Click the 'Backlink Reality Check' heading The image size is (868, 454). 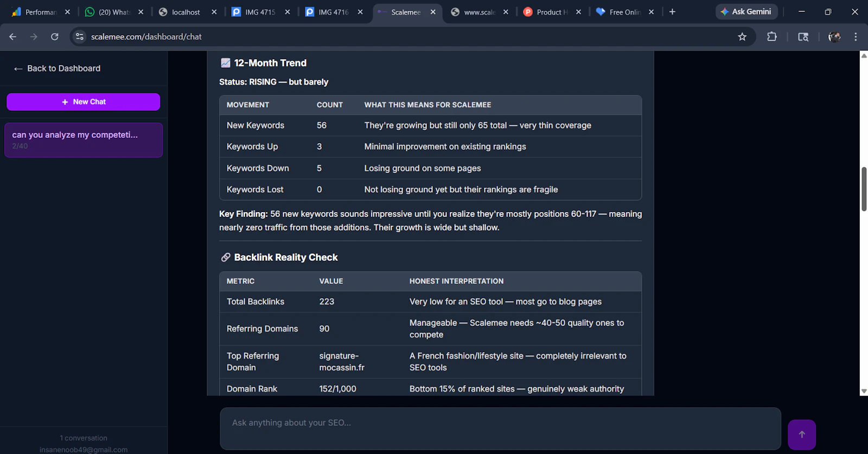point(286,257)
